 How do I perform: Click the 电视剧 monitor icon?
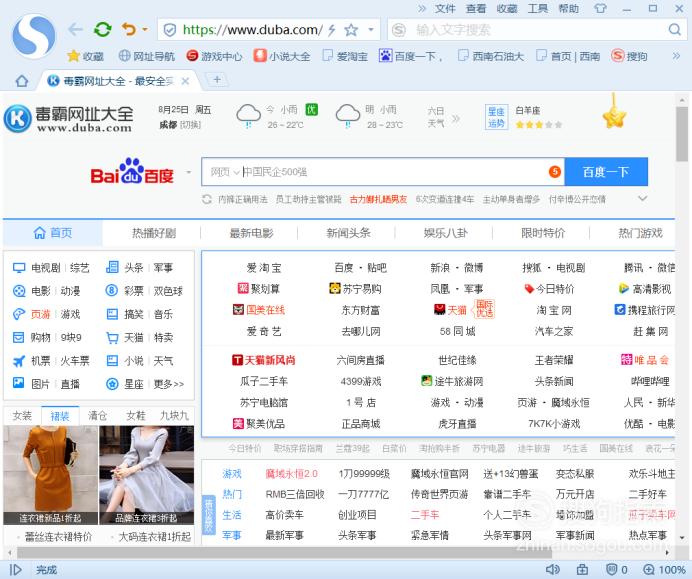point(19,268)
